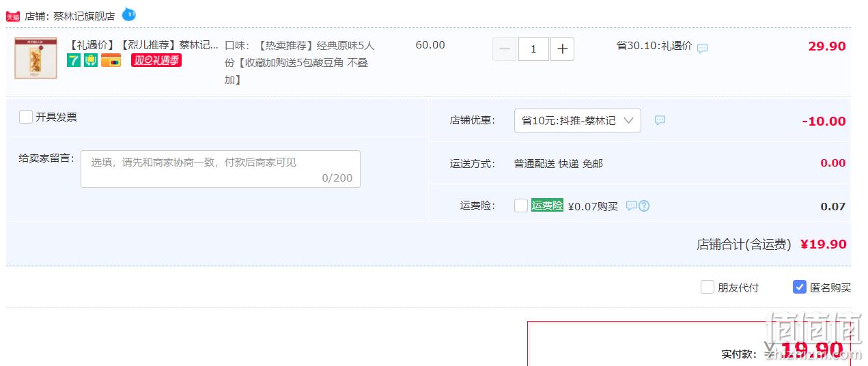Click the discount text 省30.10:礼遇价
The image size is (868, 366).
(x=654, y=46)
